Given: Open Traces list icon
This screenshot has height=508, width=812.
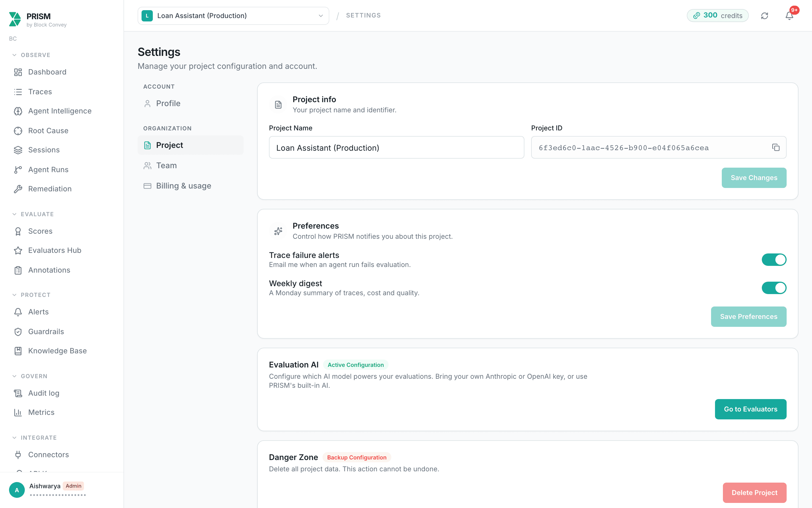Looking at the screenshot, I should (x=18, y=92).
